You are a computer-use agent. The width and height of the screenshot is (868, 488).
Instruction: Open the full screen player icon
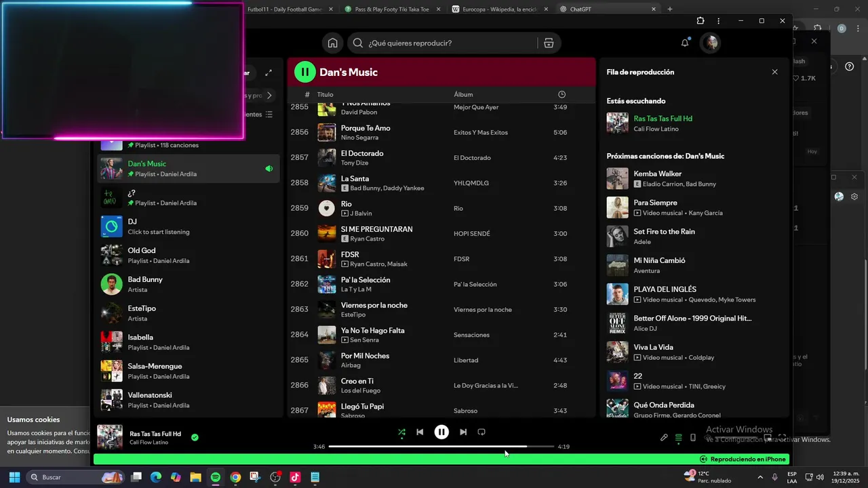point(782,437)
